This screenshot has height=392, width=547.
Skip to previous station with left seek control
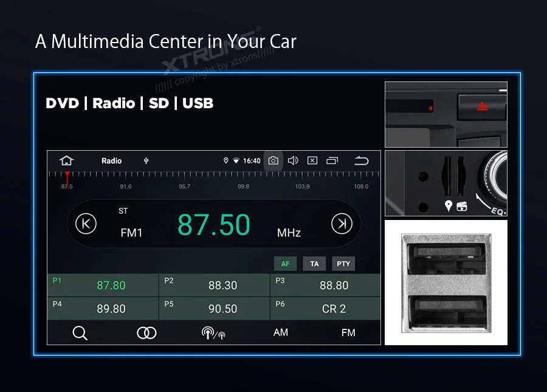[x=85, y=224]
